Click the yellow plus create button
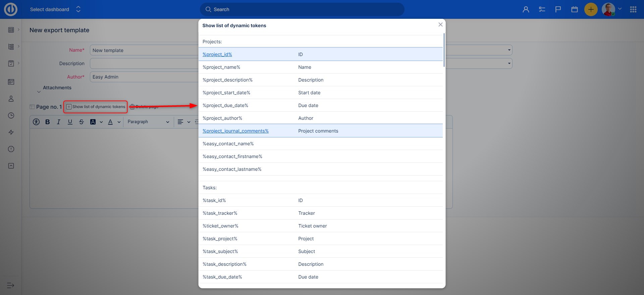This screenshot has height=295, width=644. (591, 9)
